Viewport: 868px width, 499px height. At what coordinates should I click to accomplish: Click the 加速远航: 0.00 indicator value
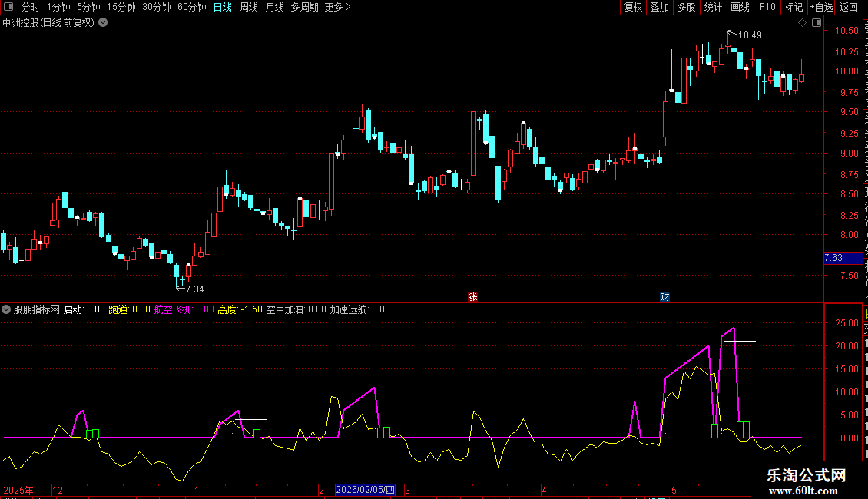[x=359, y=310]
